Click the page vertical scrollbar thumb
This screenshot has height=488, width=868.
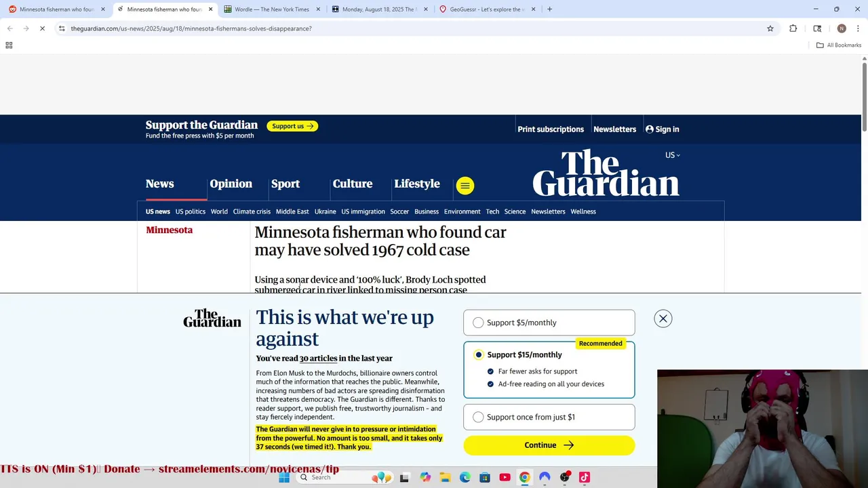coord(865,98)
